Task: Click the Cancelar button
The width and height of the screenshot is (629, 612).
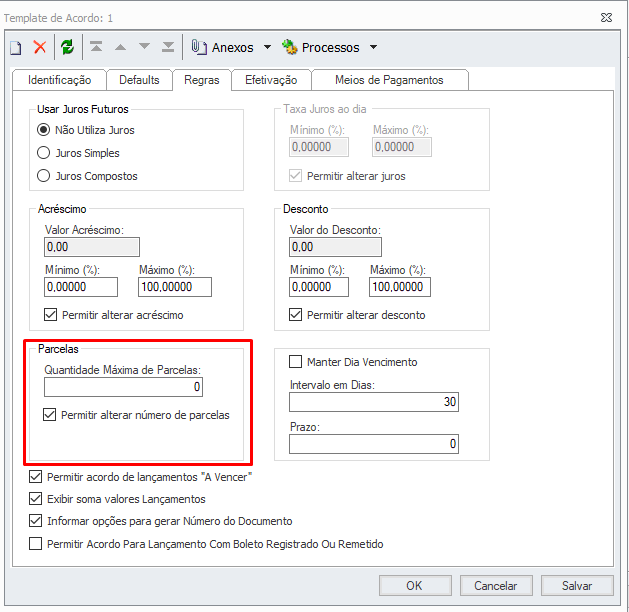Action: [496, 586]
